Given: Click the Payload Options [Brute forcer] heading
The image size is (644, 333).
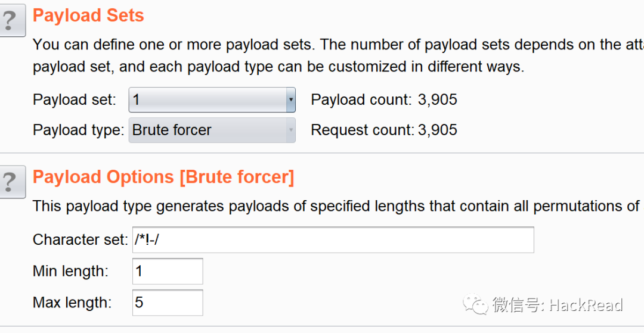Looking at the screenshot, I should [163, 177].
